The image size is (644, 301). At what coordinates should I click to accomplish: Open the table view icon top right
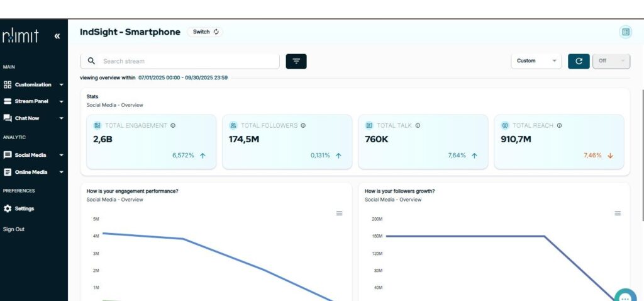(626, 31)
